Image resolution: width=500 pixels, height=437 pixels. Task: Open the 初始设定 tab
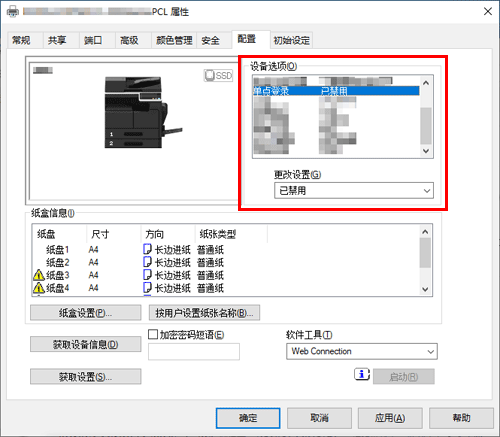click(292, 40)
